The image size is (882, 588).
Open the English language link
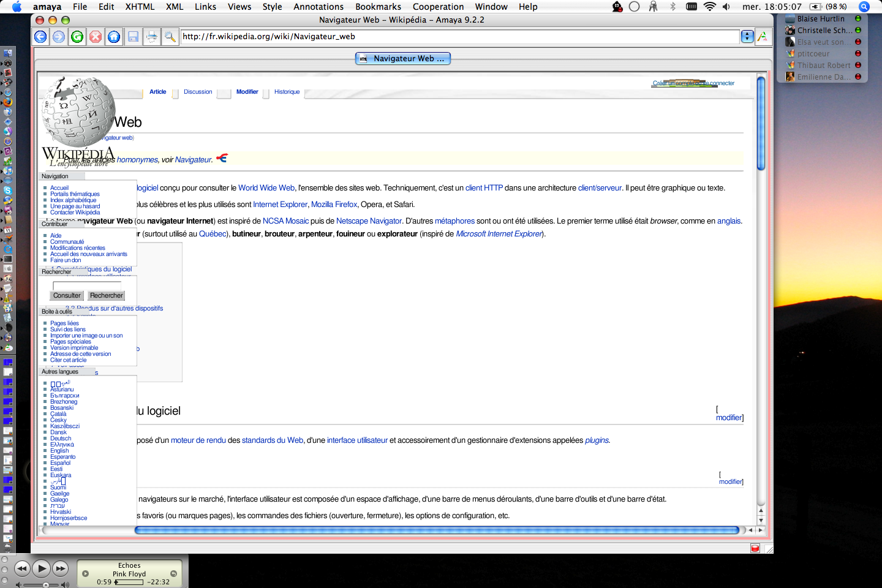click(x=59, y=451)
